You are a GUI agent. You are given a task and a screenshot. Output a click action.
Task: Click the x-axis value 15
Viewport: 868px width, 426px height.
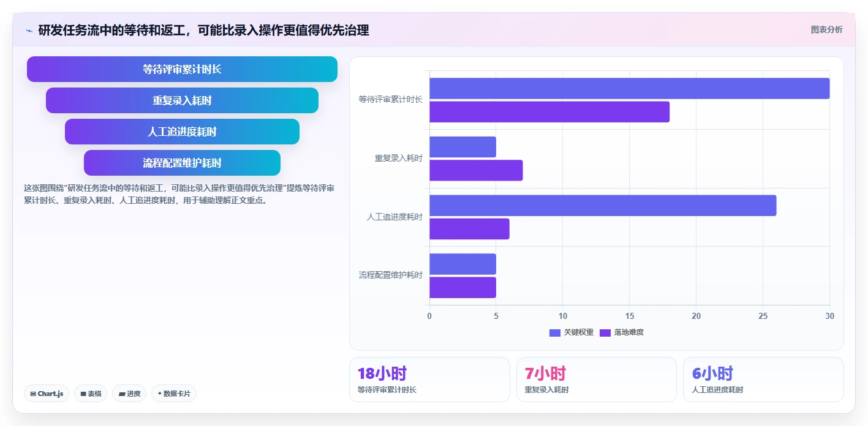[x=629, y=316]
